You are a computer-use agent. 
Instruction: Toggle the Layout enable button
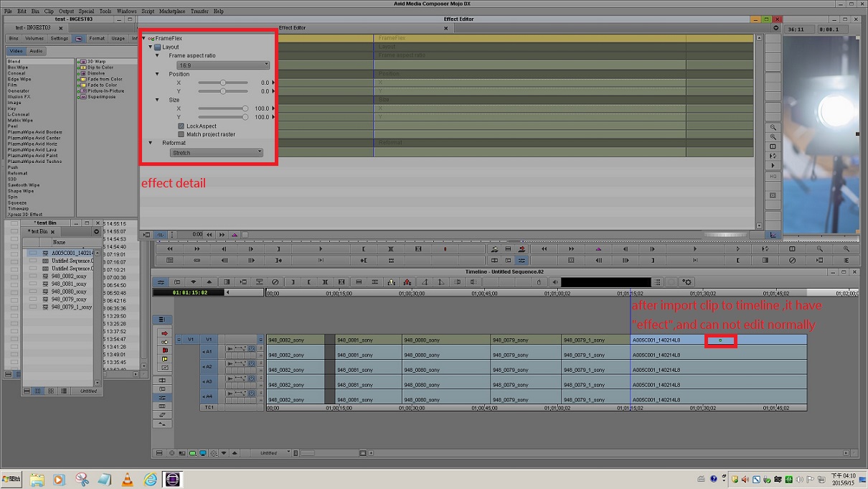(x=158, y=47)
